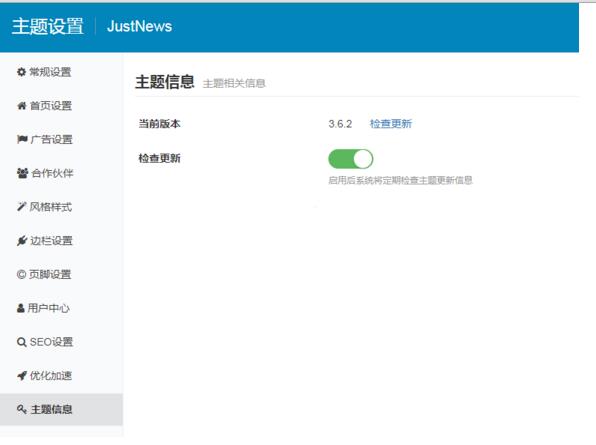The image size is (596, 445).
Task: Open the 用户中心 settings section
Action: tap(61, 308)
